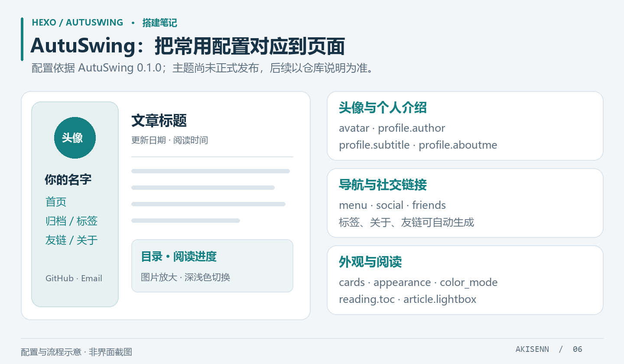Click the 搭建笔记 label in the header
624x364 pixels.
159,23
